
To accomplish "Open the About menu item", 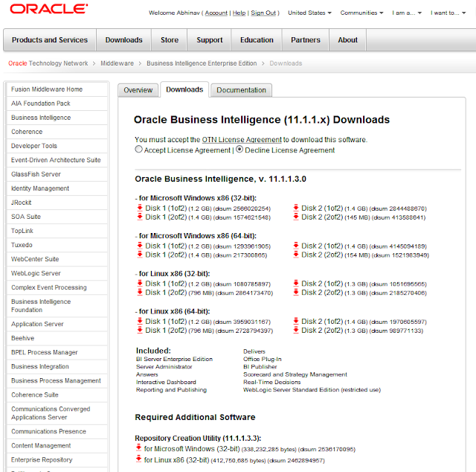I will pyautogui.click(x=348, y=39).
